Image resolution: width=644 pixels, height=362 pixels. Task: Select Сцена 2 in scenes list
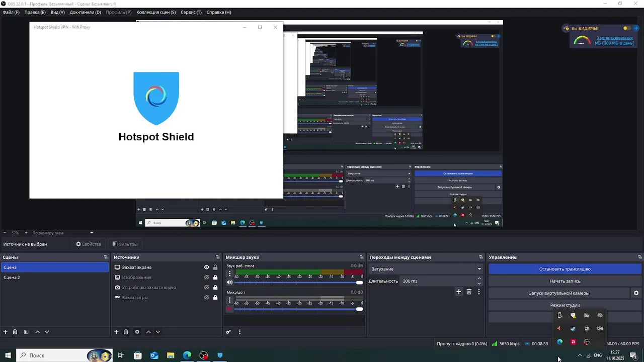click(x=54, y=278)
